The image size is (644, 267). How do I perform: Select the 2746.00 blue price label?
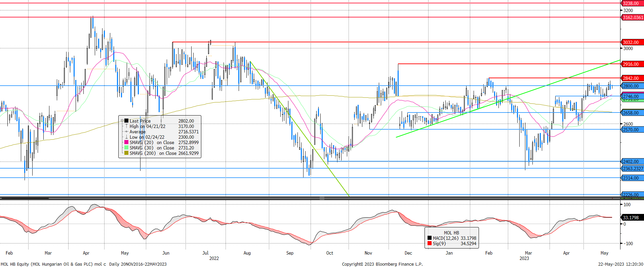click(632, 96)
